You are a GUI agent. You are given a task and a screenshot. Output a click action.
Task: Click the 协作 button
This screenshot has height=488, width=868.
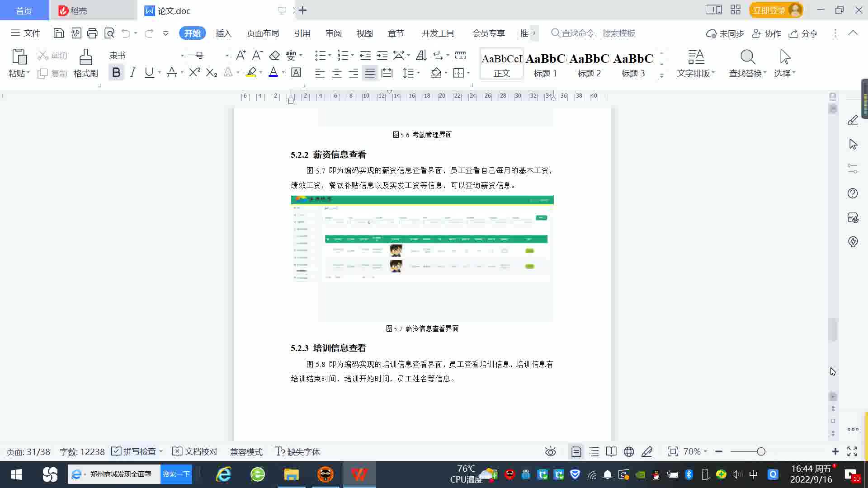766,33
